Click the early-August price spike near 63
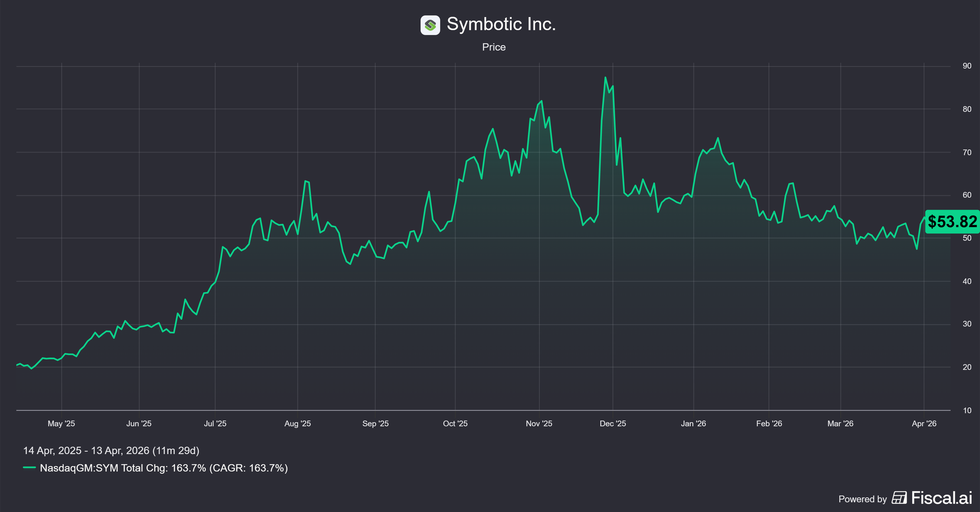 click(x=305, y=181)
